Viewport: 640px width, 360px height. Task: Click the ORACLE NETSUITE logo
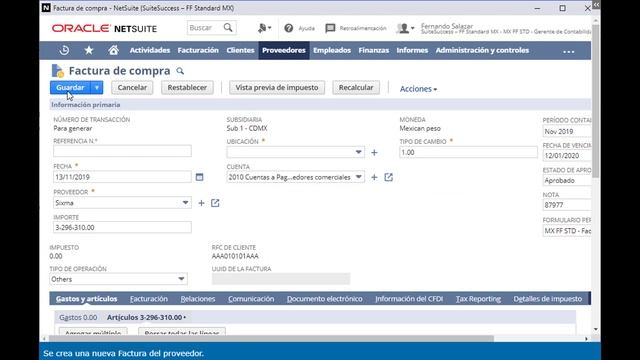(x=104, y=28)
